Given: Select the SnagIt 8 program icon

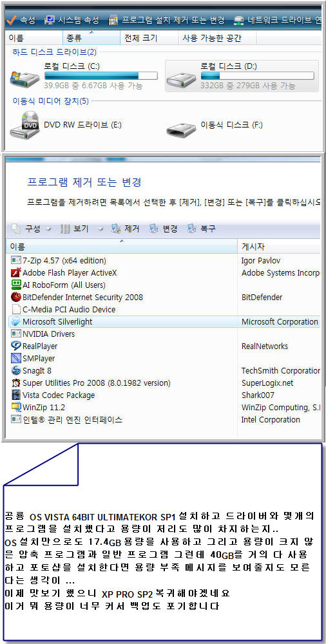Looking at the screenshot, I should (x=16, y=371).
